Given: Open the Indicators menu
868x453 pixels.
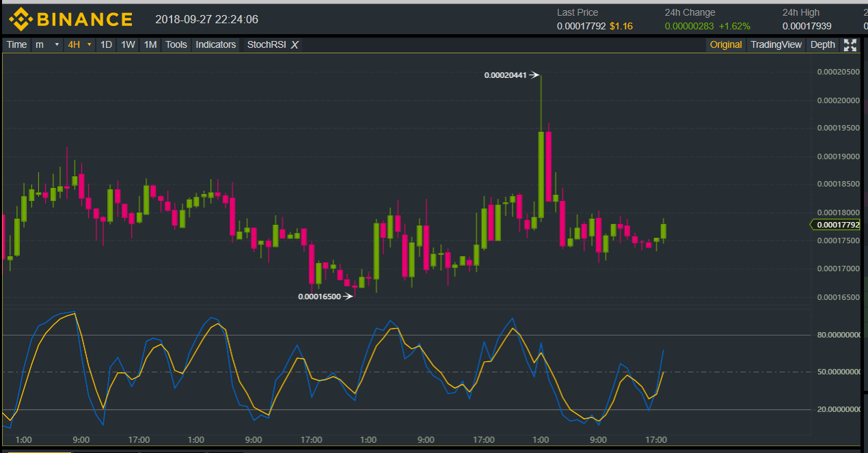Looking at the screenshot, I should pyautogui.click(x=215, y=45).
